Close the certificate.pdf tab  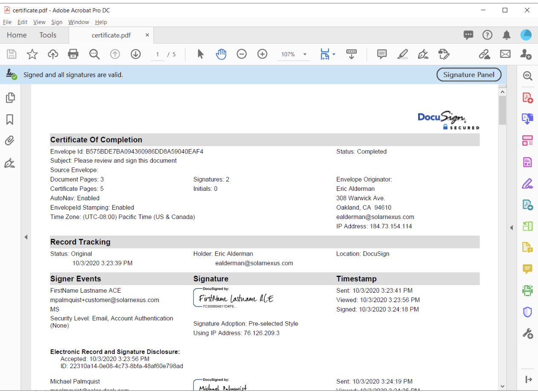coord(147,35)
